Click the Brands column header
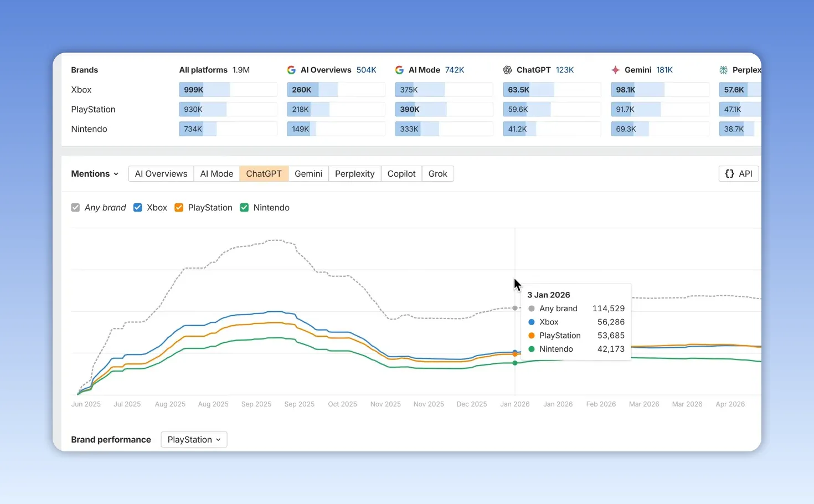This screenshot has height=504, width=814. 84,70
